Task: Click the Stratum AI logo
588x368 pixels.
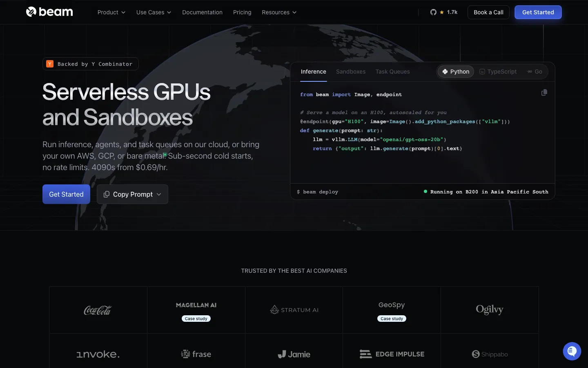Action: [294, 310]
